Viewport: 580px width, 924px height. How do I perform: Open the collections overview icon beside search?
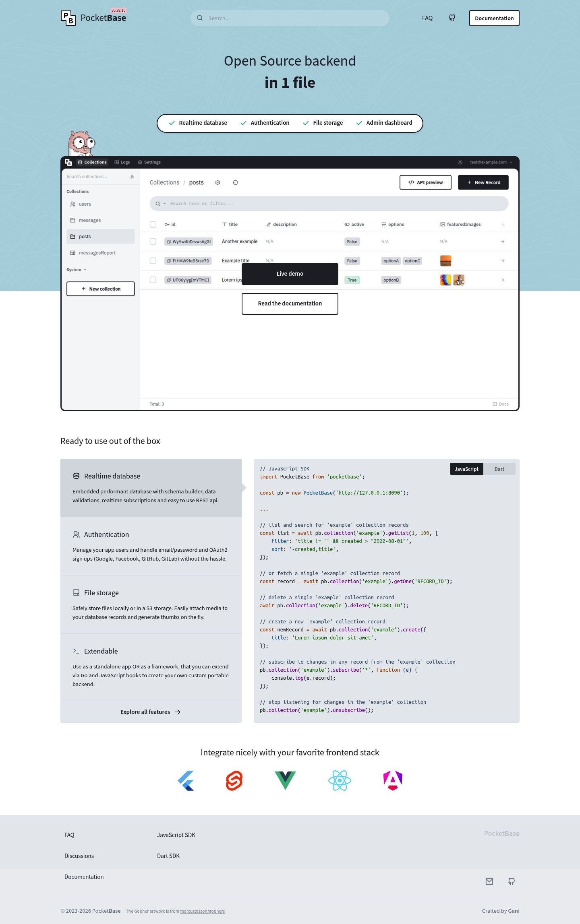[x=132, y=177]
